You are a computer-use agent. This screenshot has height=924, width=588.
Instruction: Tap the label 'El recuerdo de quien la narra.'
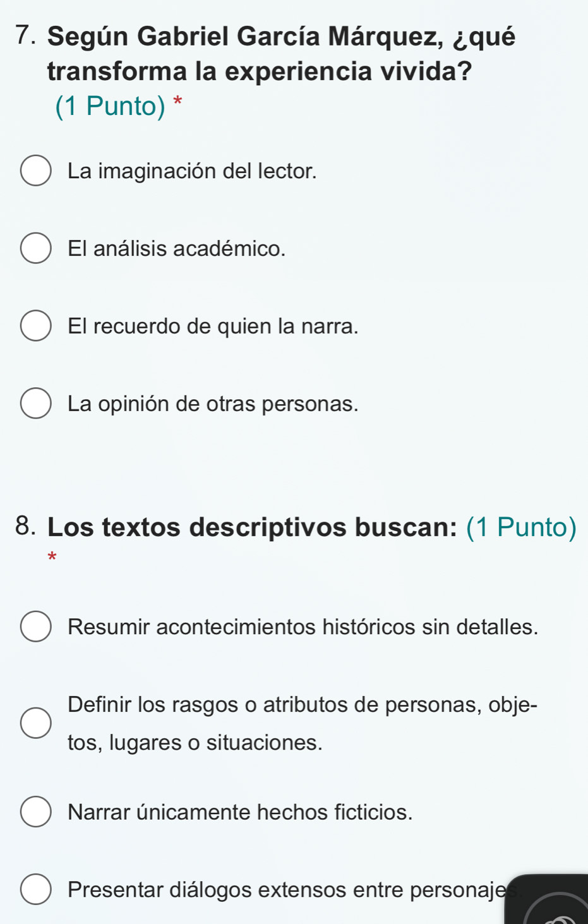[213, 327]
